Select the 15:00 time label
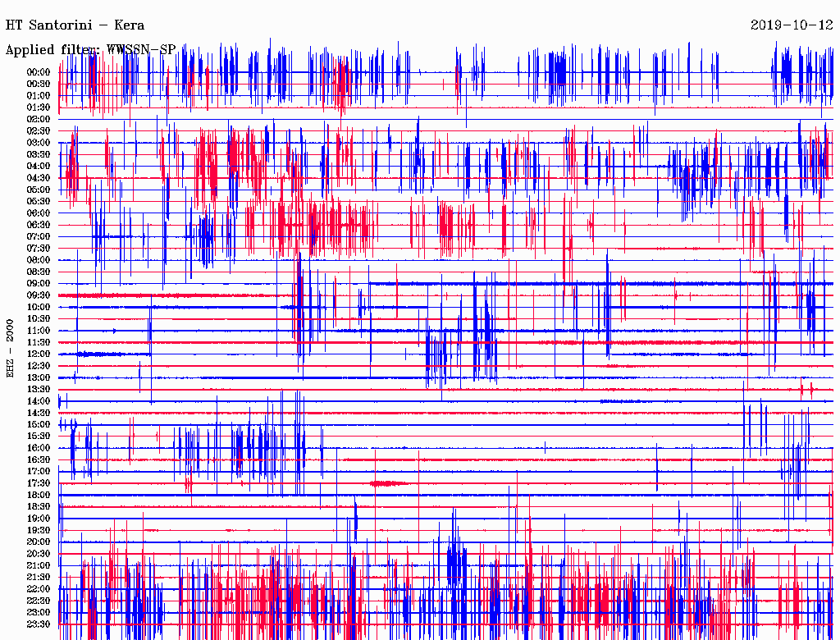840x640 pixels. tap(39, 424)
